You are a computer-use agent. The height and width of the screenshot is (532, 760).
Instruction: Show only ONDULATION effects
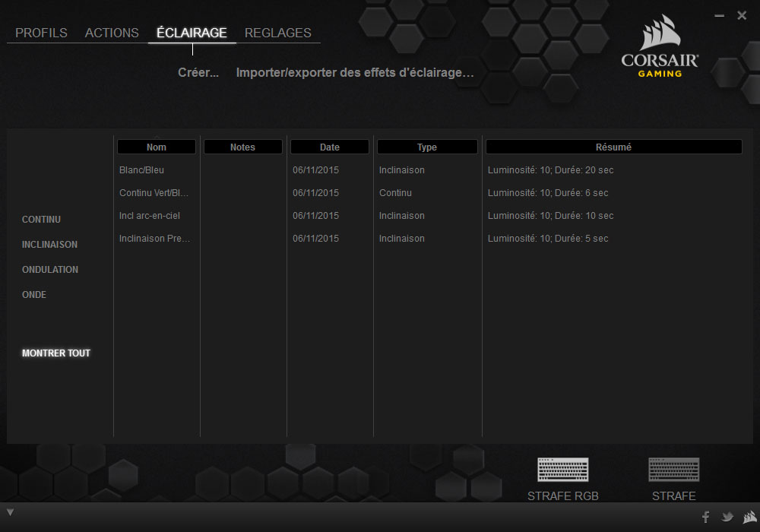pos(50,270)
